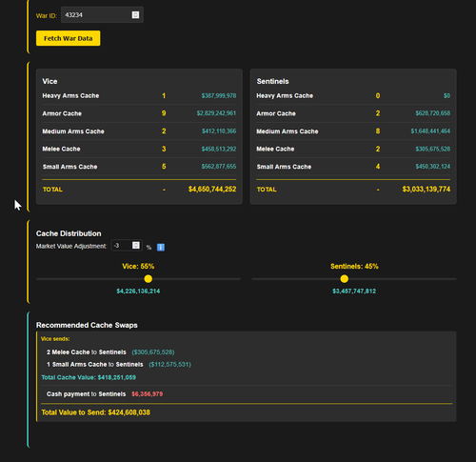Viewport: 476px width, 462px height.
Task: Select Vice Heavy Arms Cache value $387,999,978
Action: pyautogui.click(x=219, y=95)
